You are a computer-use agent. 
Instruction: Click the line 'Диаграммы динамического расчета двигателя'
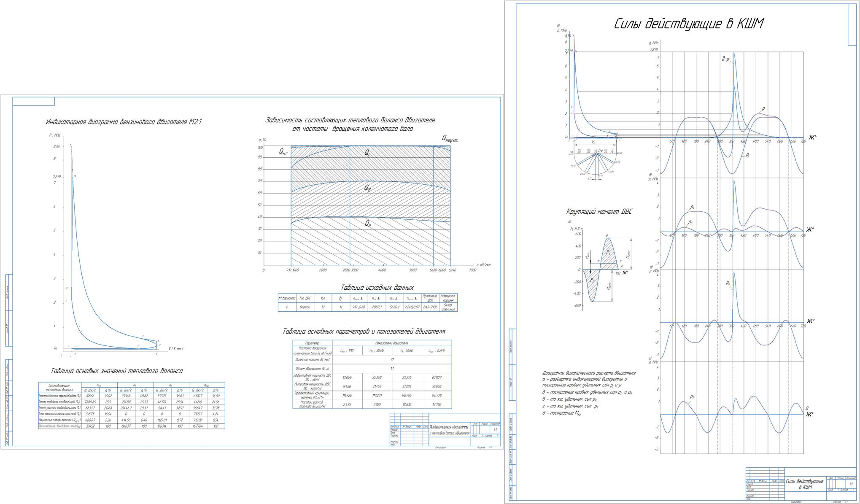pos(589,373)
